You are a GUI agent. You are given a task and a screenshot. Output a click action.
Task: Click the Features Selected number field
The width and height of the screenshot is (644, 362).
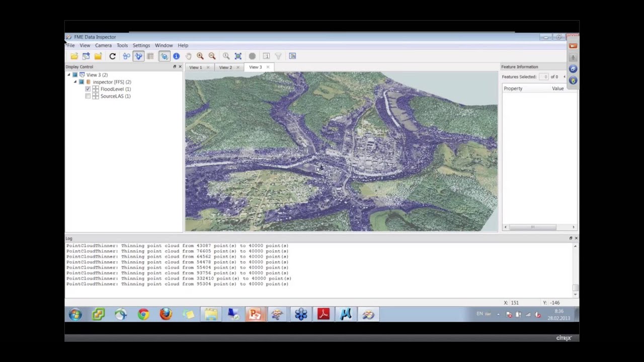pos(544,77)
